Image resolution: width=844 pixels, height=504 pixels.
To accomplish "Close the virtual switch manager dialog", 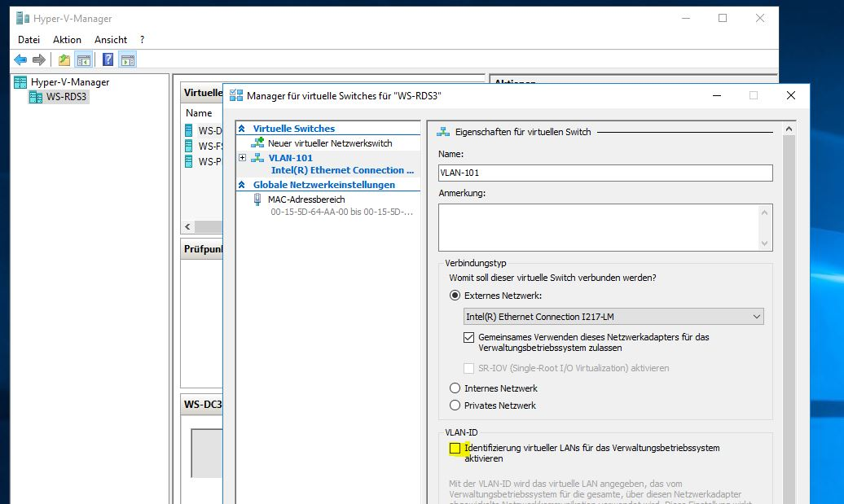I will [x=791, y=96].
